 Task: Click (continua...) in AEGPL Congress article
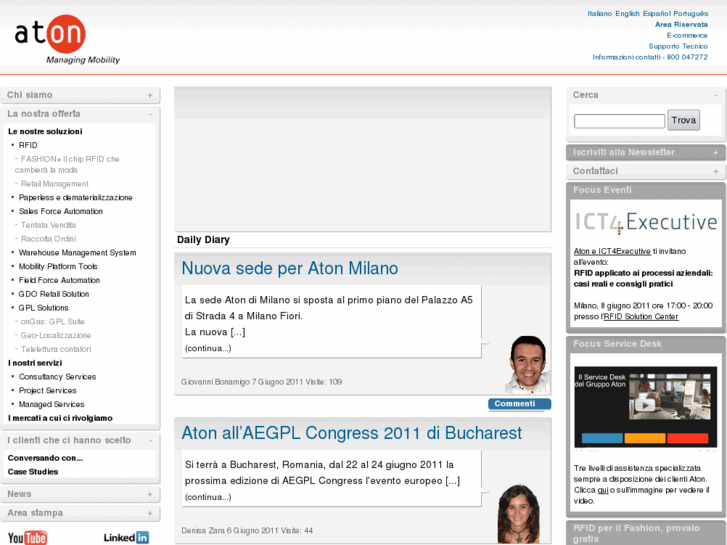(x=208, y=497)
